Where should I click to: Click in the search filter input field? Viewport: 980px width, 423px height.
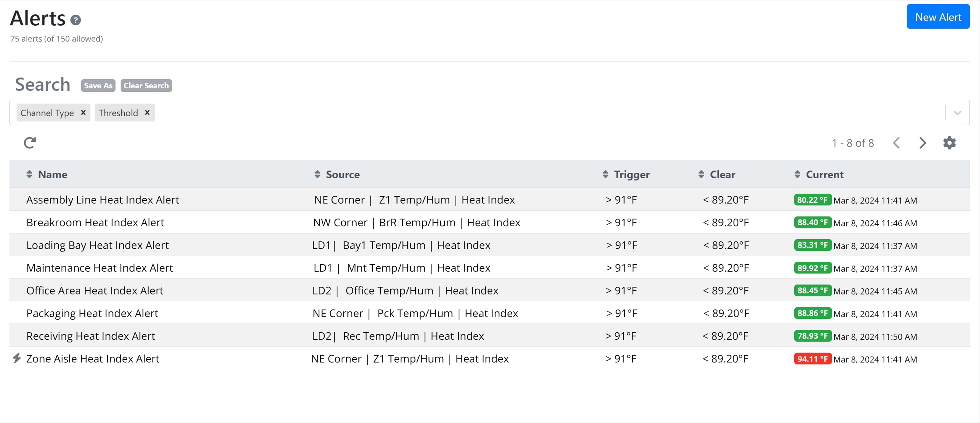pos(533,113)
